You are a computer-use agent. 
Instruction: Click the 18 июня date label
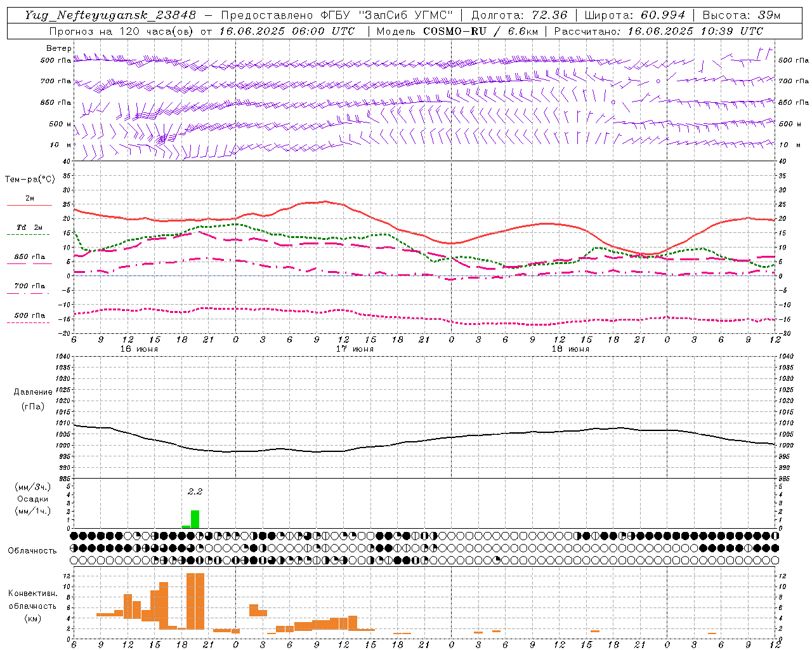click(x=570, y=349)
